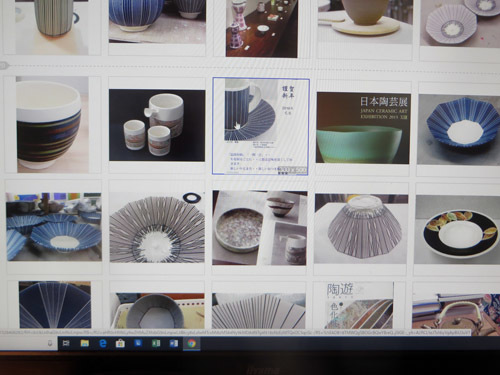Open the gray bowl in a tray image
The height and width of the screenshot is (375, 500).
(157, 311)
